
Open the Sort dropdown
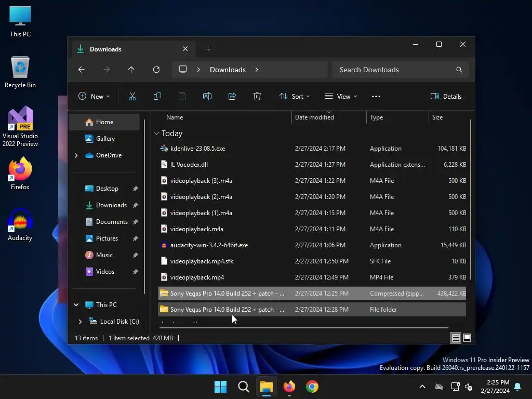pos(295,96)
